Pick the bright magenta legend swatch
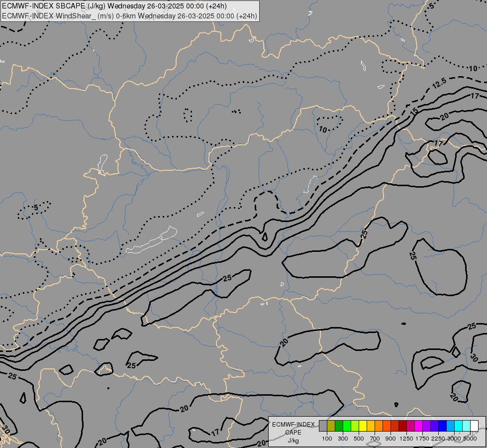Viewport: 487px width, 448px height. pos(418,426)
